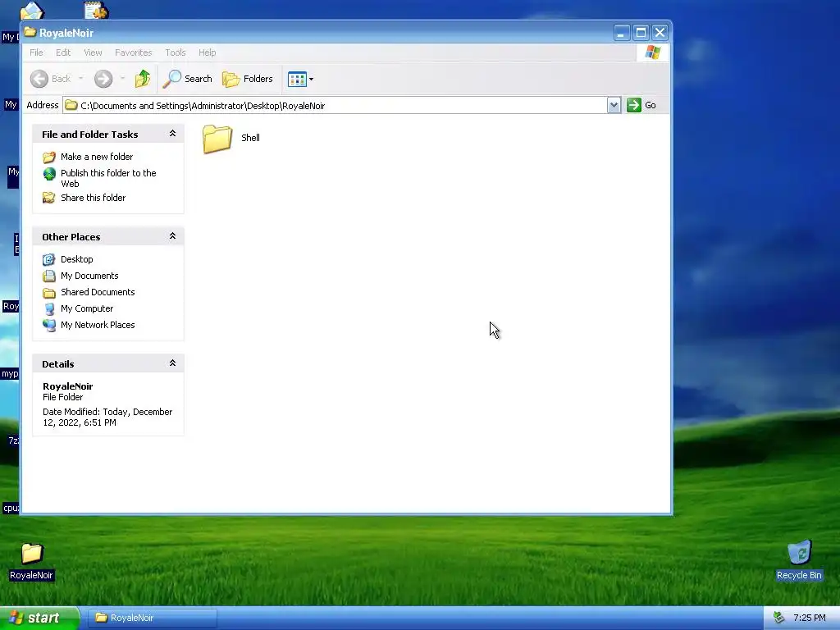The image size is (840, 630).
Task: Open the Help menu
Action: (x=208, y=52)
